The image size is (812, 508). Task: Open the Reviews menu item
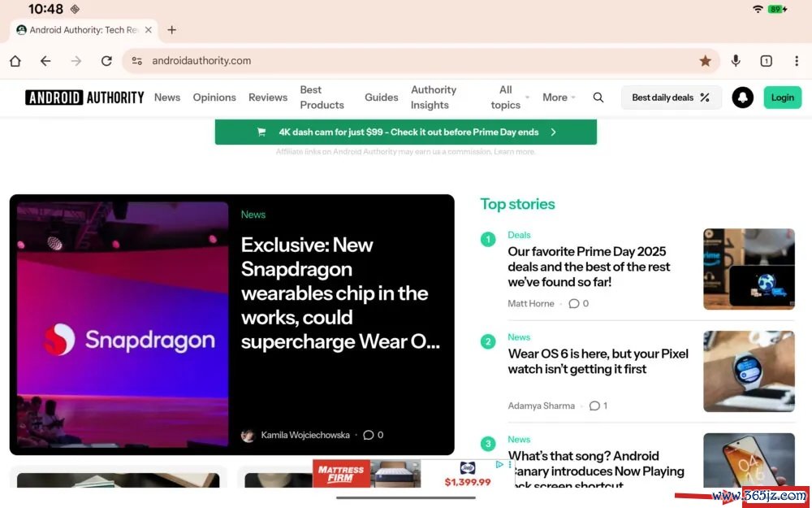pos(268,98)
